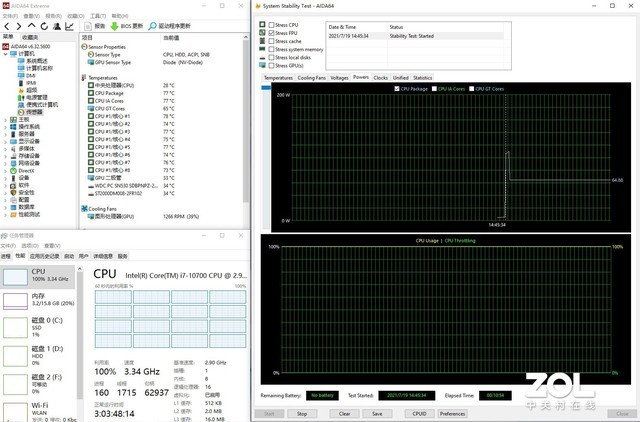This screenshot has width=640, height=422.
Task: Open the Clocks tab
Action: 380,78
